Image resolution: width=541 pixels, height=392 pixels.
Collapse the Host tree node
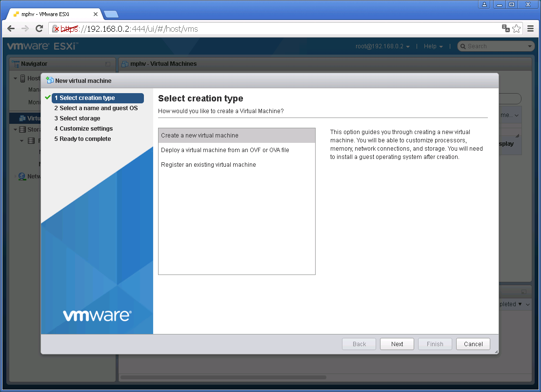click(15, 78)
